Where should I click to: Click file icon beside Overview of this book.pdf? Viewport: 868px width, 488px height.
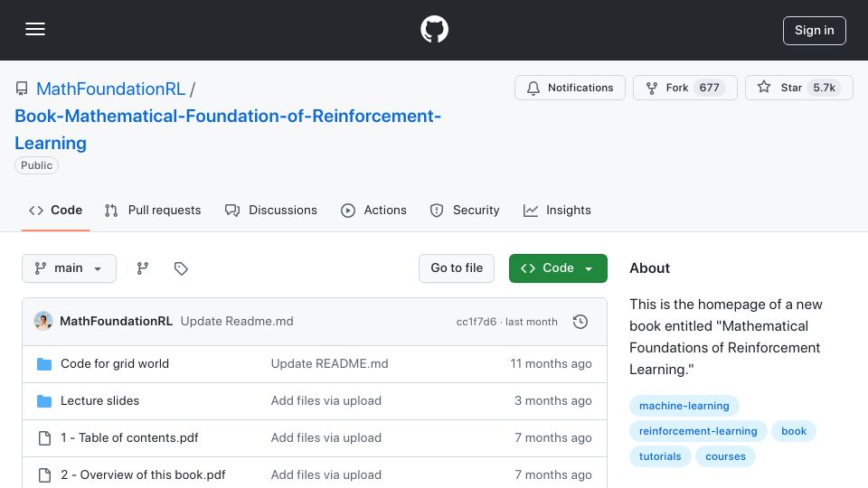click(44, 475)
